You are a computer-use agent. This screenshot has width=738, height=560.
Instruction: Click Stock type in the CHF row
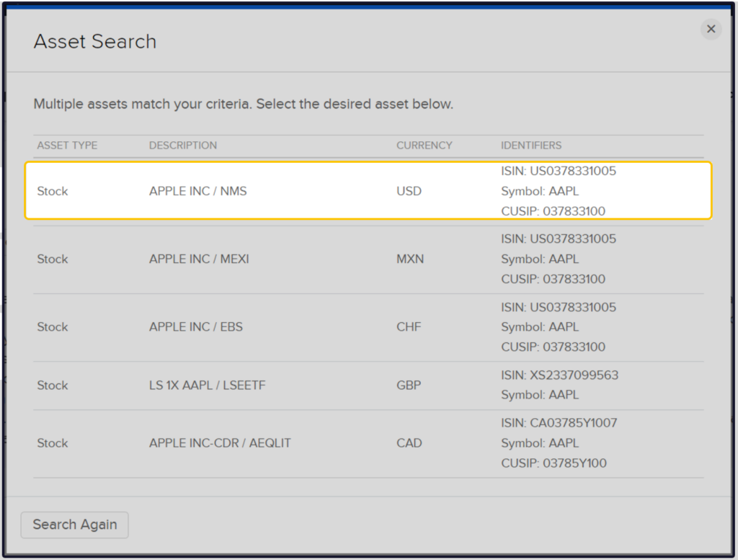(52, 326)
